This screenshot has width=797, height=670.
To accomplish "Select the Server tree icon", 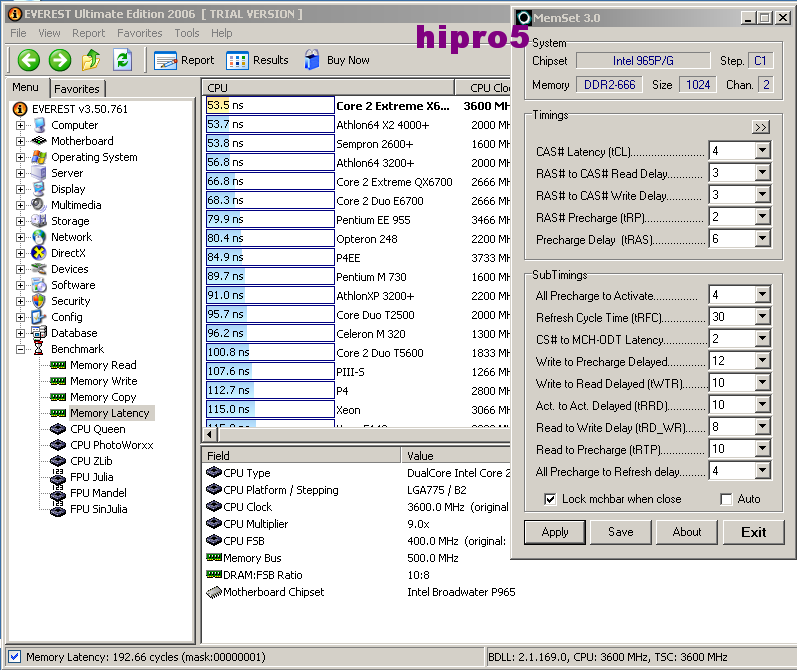I will click(x=39, y=173).
